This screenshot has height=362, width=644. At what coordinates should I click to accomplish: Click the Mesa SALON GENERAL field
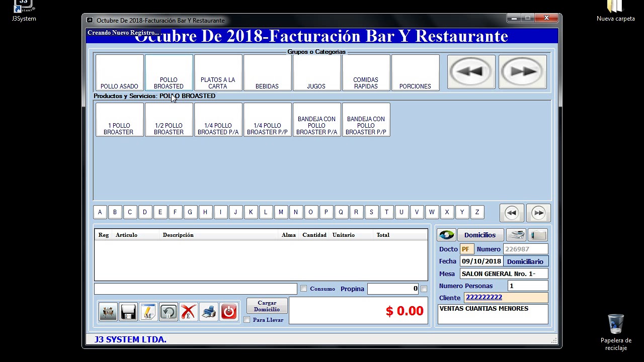[x=504, y=274]
